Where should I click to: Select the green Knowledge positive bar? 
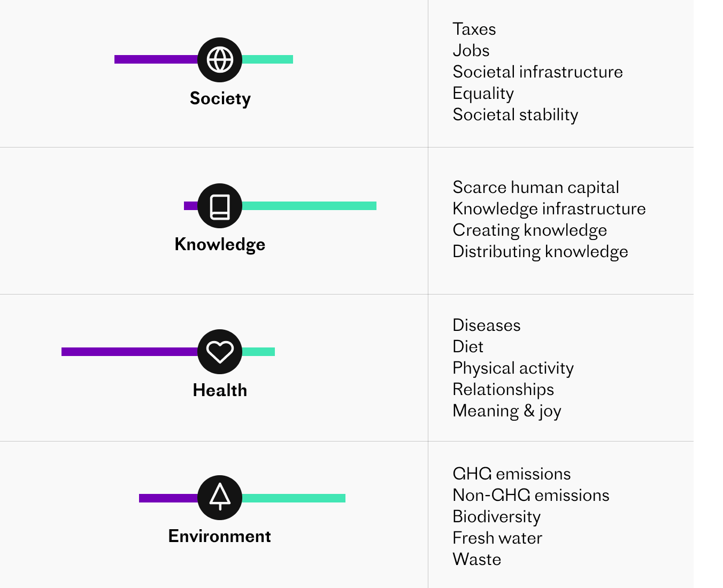pos(309,206)
